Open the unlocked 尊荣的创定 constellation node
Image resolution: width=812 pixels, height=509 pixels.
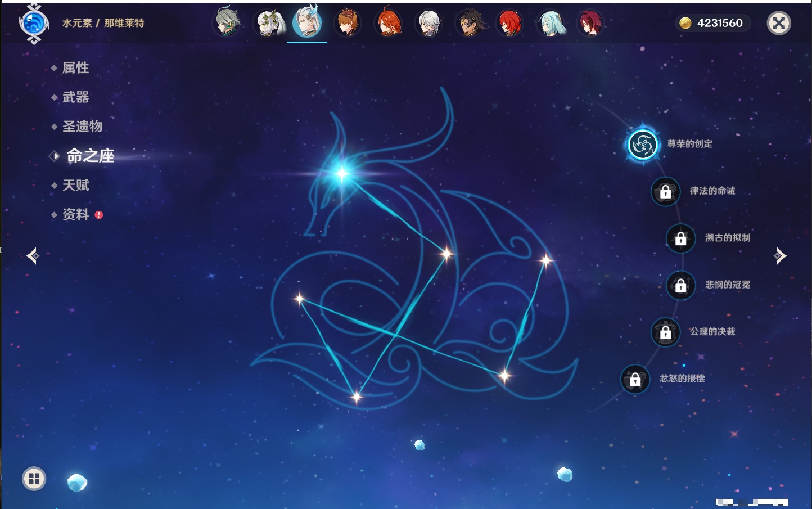point(642,145)
